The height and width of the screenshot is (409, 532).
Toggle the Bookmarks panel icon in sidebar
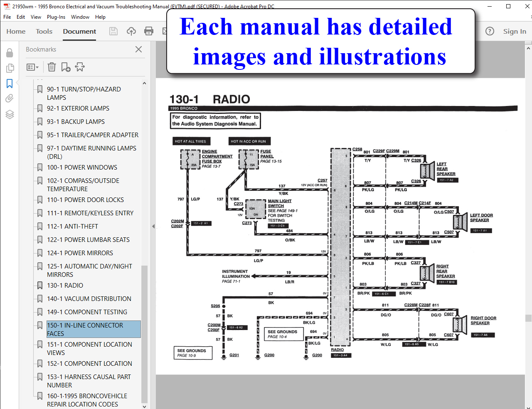tap(10, 84)
